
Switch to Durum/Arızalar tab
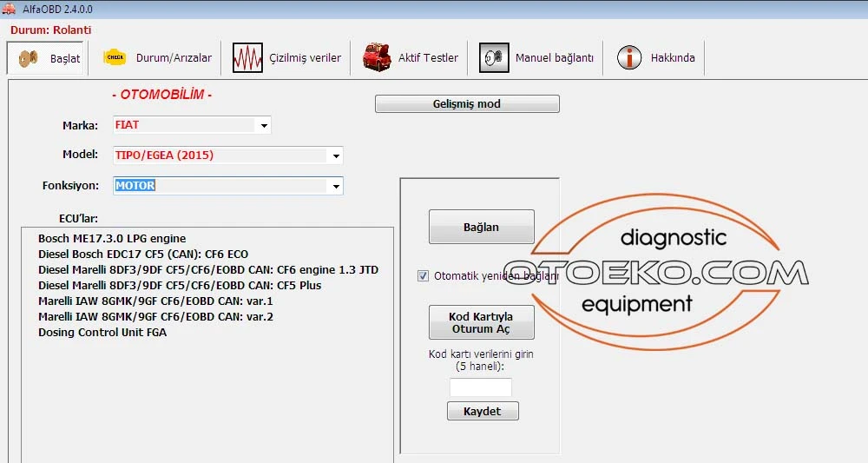click(156, 57)
